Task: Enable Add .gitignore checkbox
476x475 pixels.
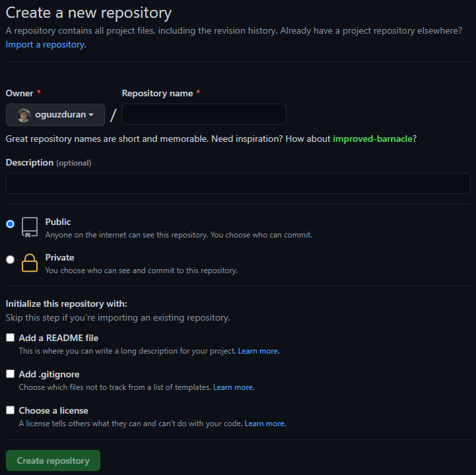Action: [11, 373]
